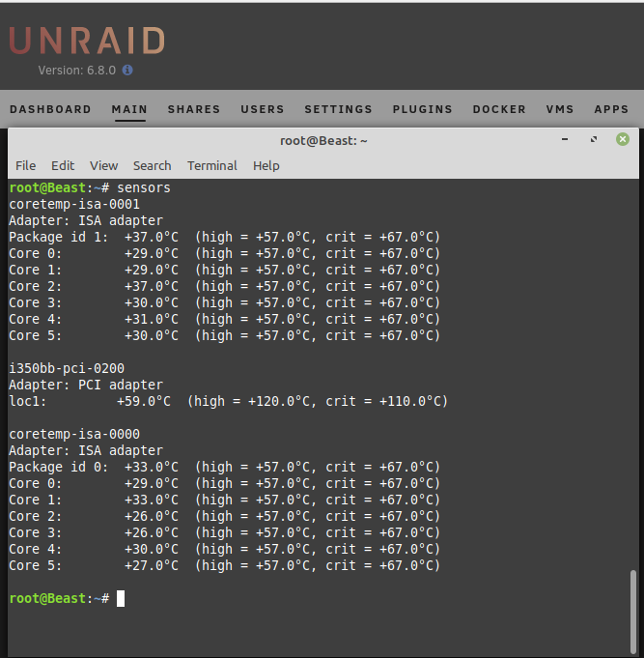The height and width of the screenshot is (658, 644).
Task: Click the 'Package id 0:' line
Action: click(x=225, y=467)
